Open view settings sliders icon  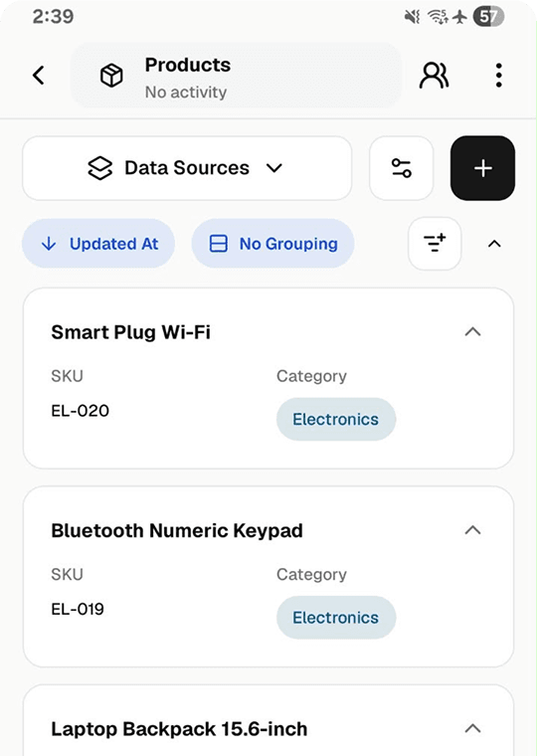click(402, 168)
